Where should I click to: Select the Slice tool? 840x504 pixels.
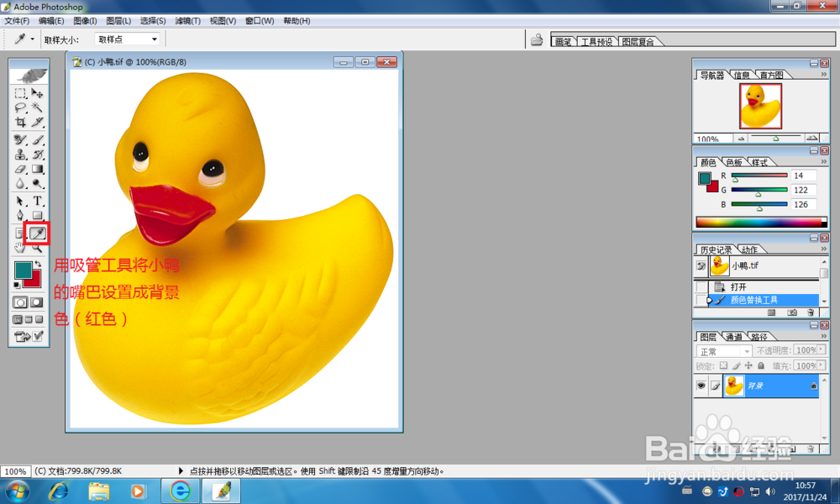[x=37, y=122]
